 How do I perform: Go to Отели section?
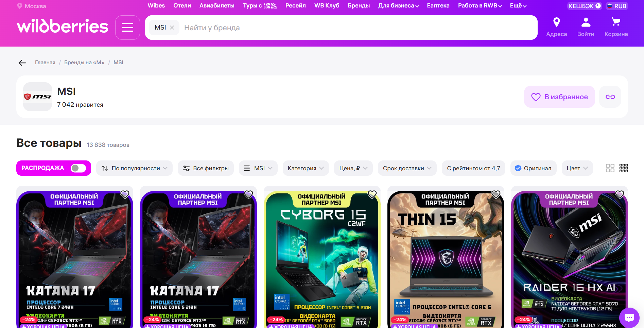pos(182,5)
